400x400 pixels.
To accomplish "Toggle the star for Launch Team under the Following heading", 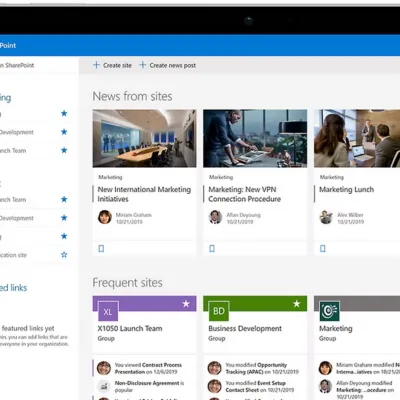I will (64, 150).
